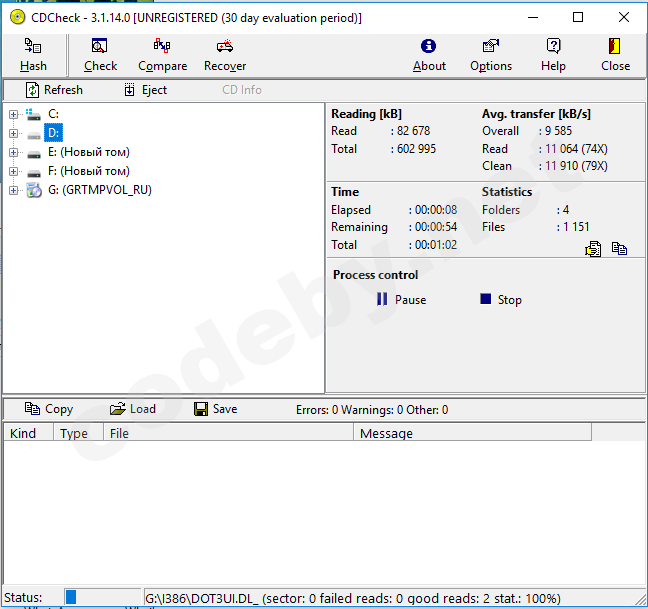The image size is (648, 609).
Task: Click the Elapsed time 00:00:08
Action: (x=436, y=210)
